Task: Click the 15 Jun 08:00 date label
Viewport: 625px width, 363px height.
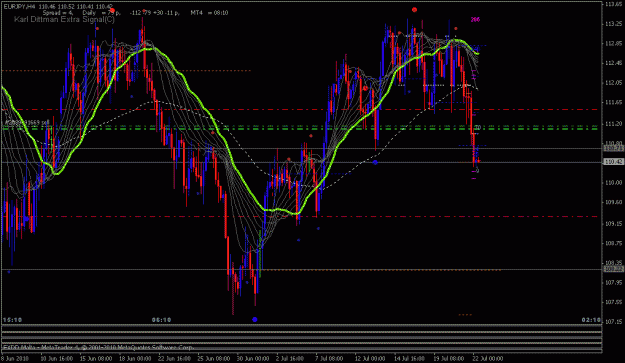Action: tap(96, 359)
